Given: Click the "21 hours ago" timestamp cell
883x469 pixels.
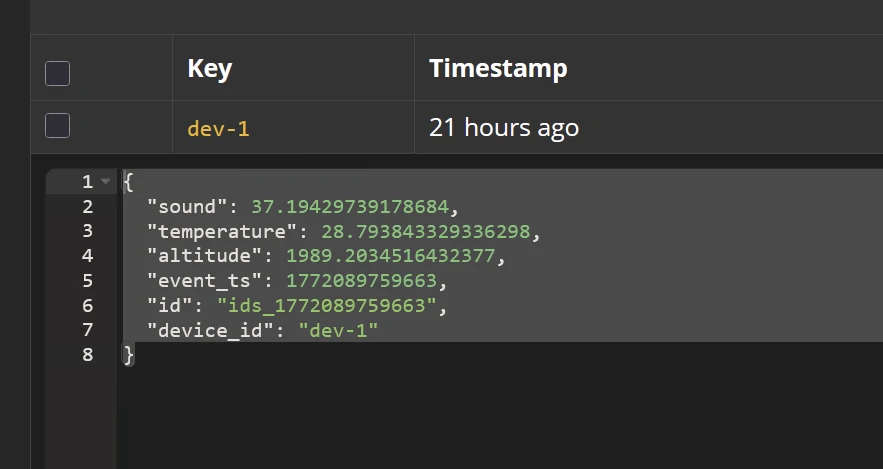Looking at the screenshot, I should [504, 128].
